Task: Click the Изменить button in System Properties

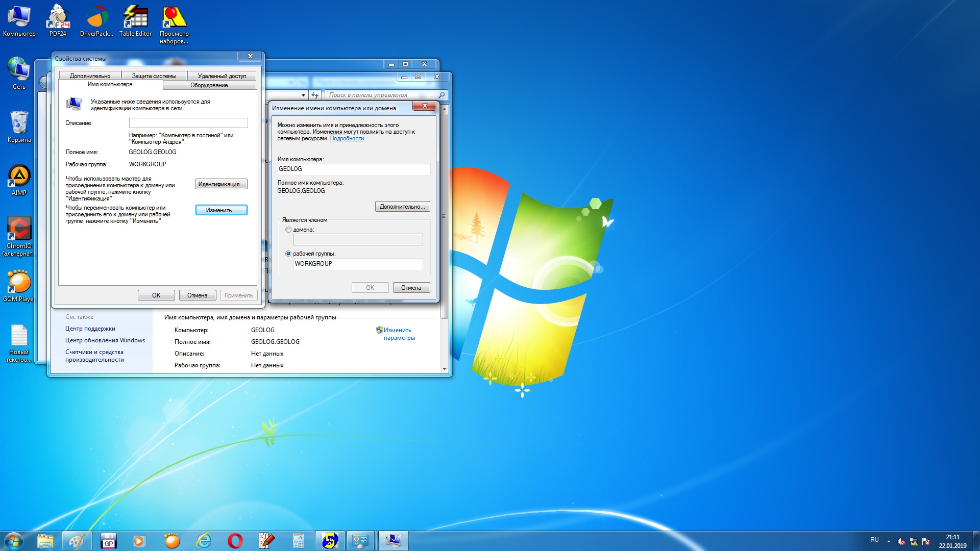Action: pyautogui.click(x=222, y=210)
